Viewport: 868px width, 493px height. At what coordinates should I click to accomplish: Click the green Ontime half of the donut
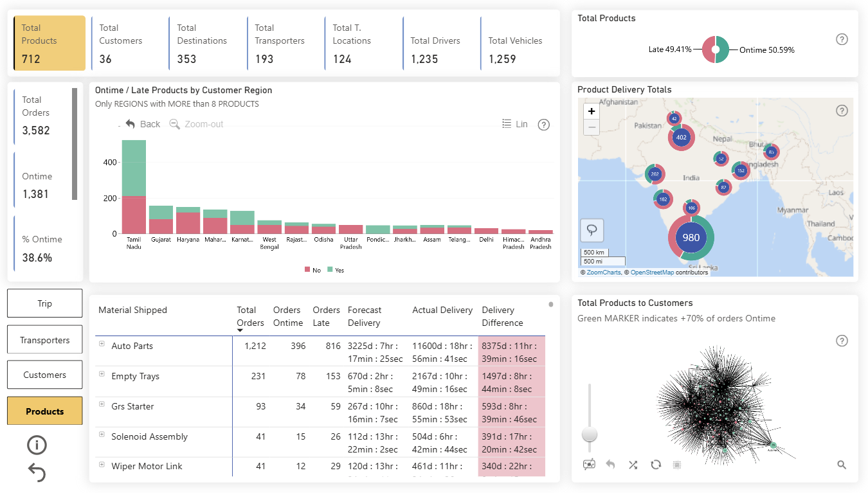click(723, 49)
